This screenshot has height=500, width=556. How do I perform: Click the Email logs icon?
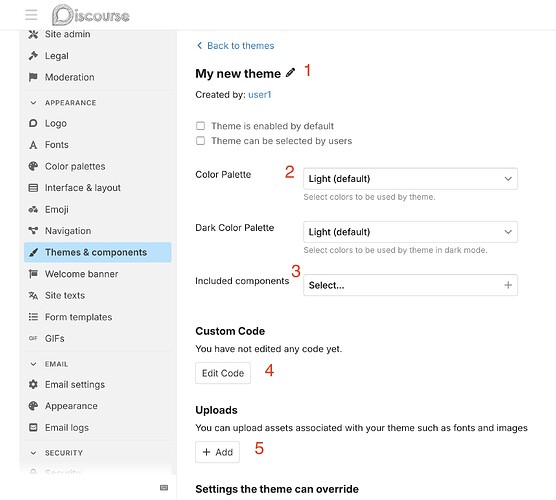33,427
